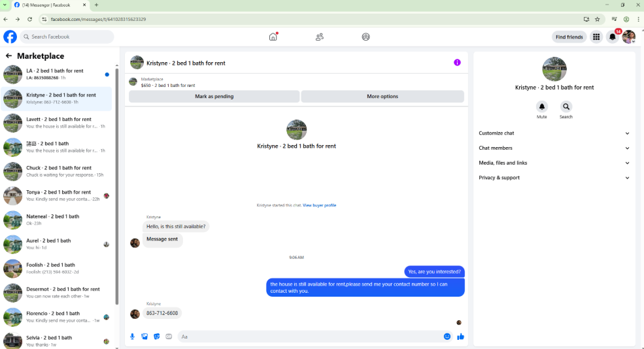Send a thumbs-up like

tap(460, 337)
